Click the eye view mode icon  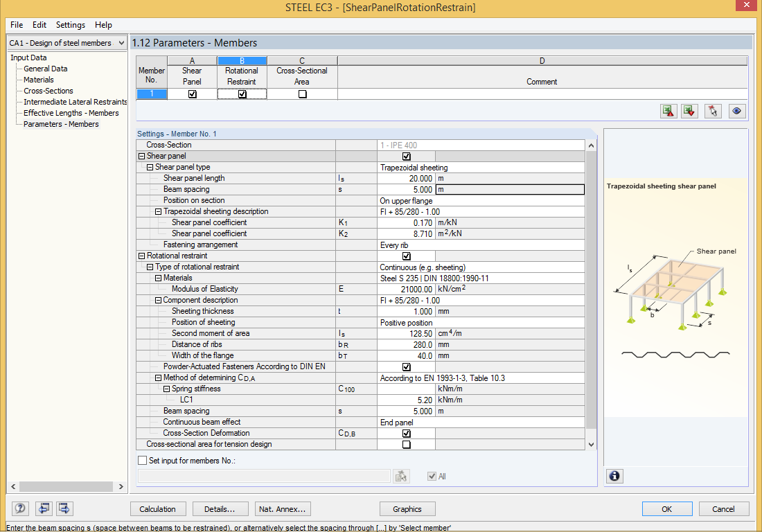pos(737,111)
